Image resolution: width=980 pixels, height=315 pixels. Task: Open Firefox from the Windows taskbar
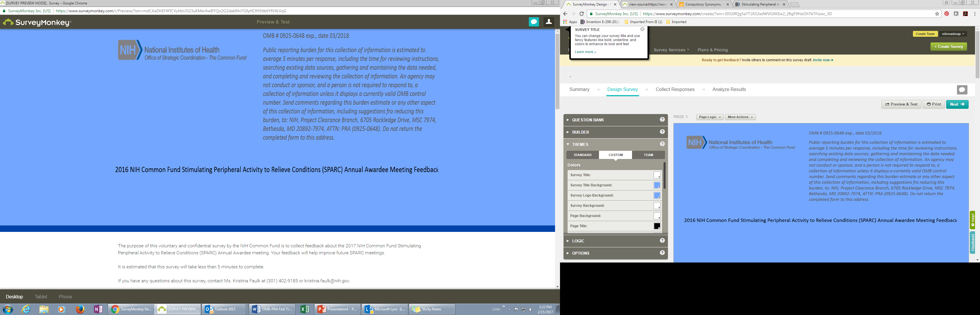(x=80, y=309)
